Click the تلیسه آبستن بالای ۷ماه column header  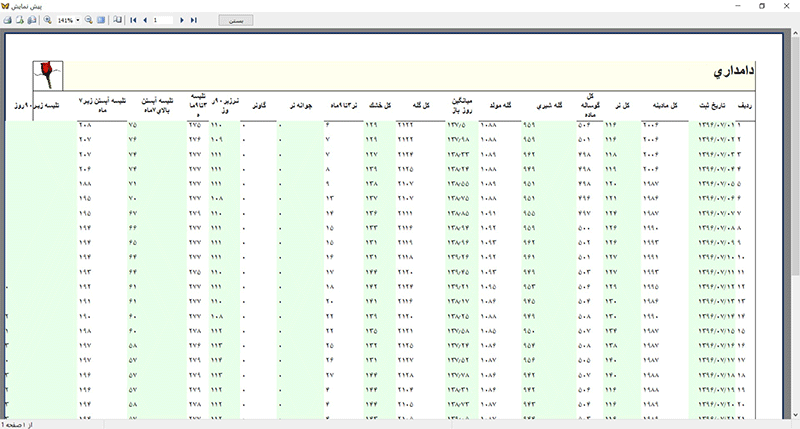(x=157, y=106)
